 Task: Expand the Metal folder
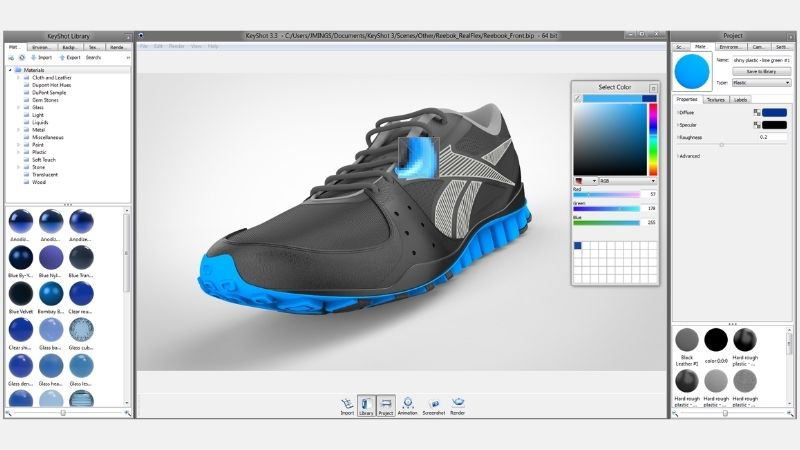(19, 130)
